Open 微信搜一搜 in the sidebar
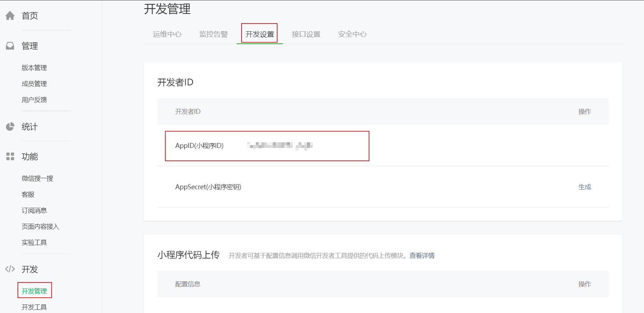The width and height of the screenshot is (644, 313). click(x=37, y=178)
